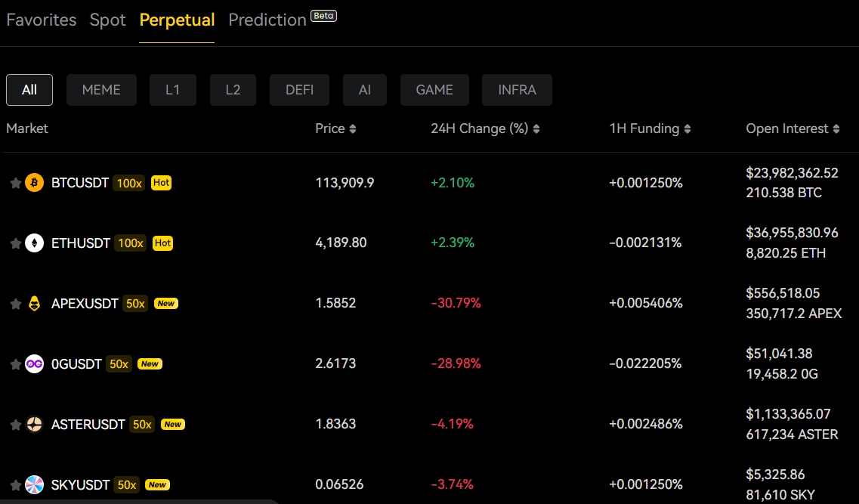Select the Ethereum coin icon

[34, 243]
